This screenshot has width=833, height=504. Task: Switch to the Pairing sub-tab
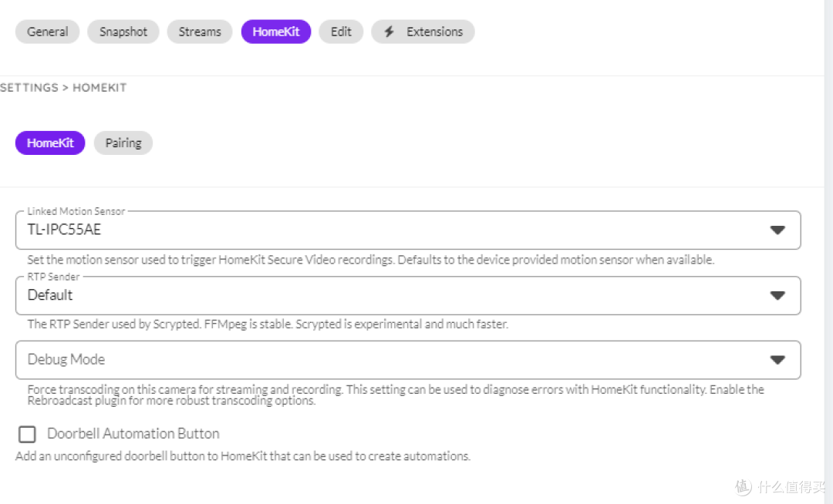click(x=123, y=143)
